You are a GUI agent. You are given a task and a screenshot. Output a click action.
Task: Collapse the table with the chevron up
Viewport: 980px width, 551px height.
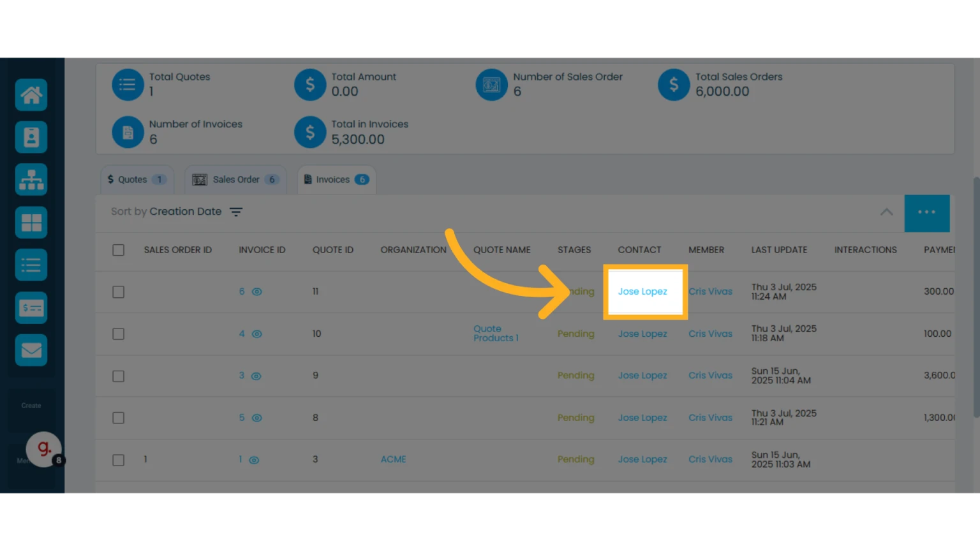click(886, 212)
